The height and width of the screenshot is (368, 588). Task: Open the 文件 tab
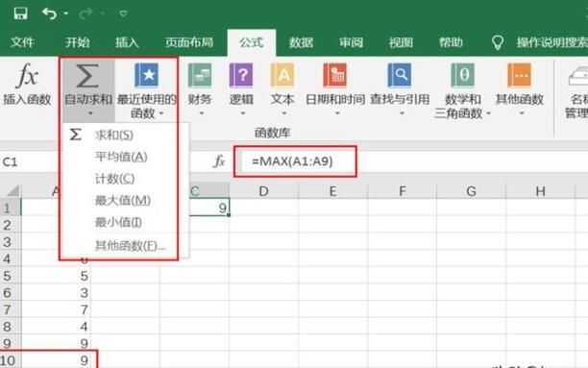[x=22, y=42]
